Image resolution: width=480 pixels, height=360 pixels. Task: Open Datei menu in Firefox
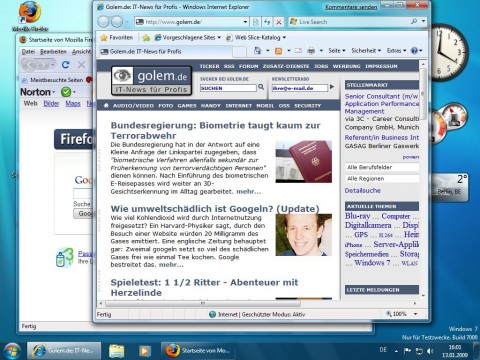click(28, 52)
